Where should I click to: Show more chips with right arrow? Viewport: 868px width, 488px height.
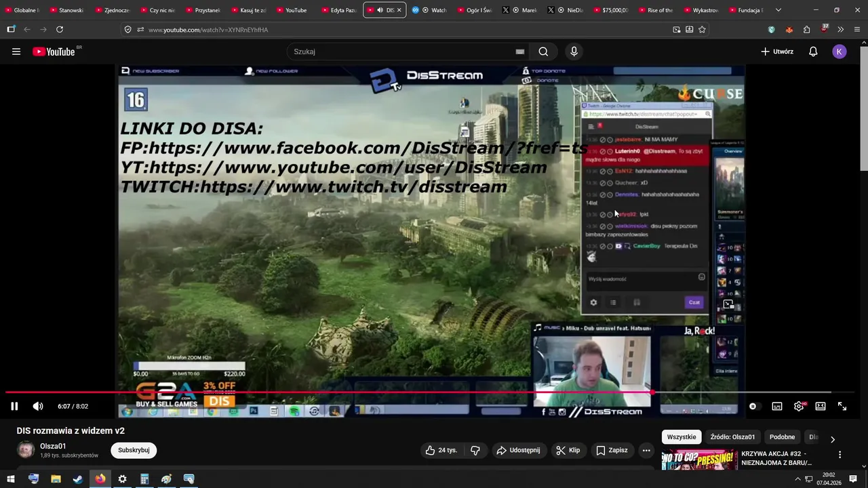(x=833, y=439)
